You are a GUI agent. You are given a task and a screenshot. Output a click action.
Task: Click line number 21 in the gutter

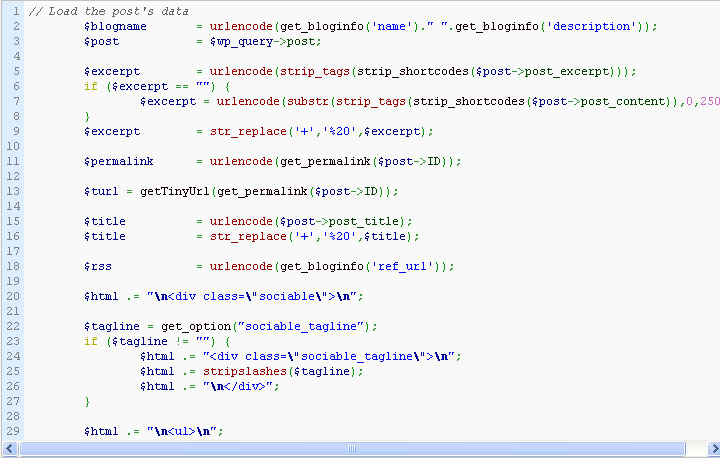coord(13,311)
